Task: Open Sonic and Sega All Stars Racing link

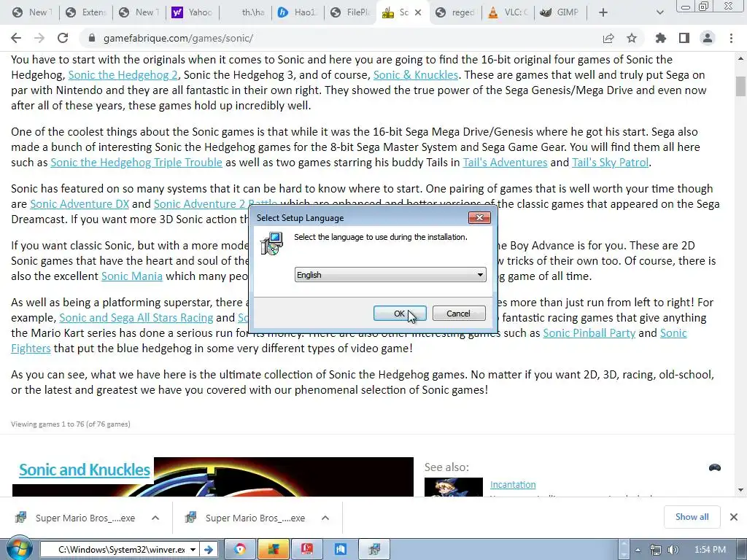Action: [x=136, y=318]
